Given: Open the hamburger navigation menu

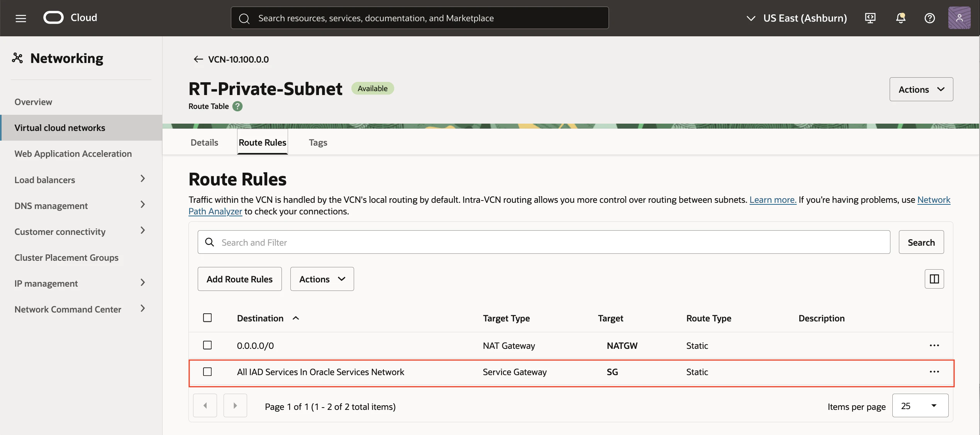Looking at the screenshot, I should [x=21, y=18].
